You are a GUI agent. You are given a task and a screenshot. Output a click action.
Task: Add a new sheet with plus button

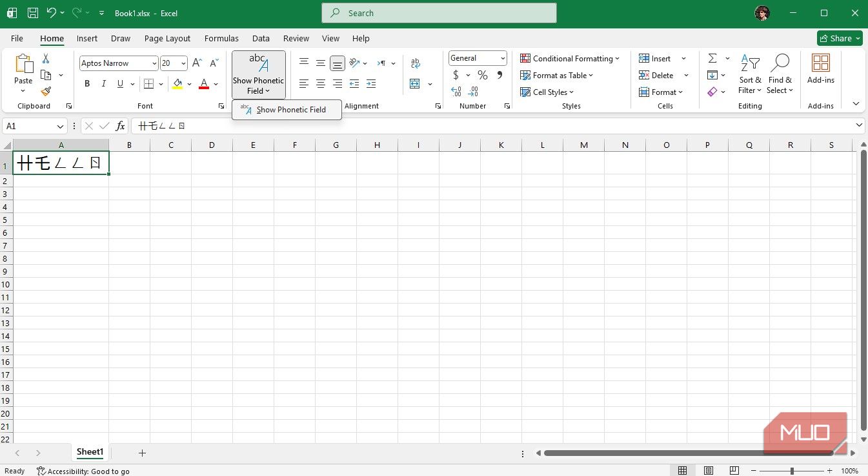pyautogui.click(x=143, y=453)
